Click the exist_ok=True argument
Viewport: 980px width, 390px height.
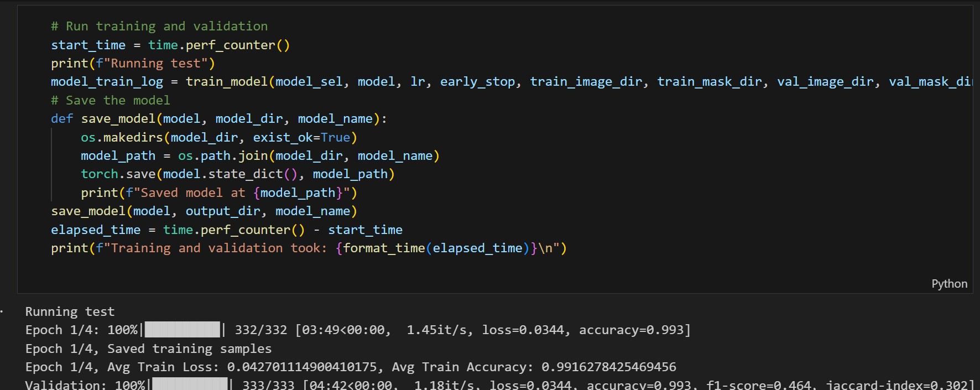[301, 138]
